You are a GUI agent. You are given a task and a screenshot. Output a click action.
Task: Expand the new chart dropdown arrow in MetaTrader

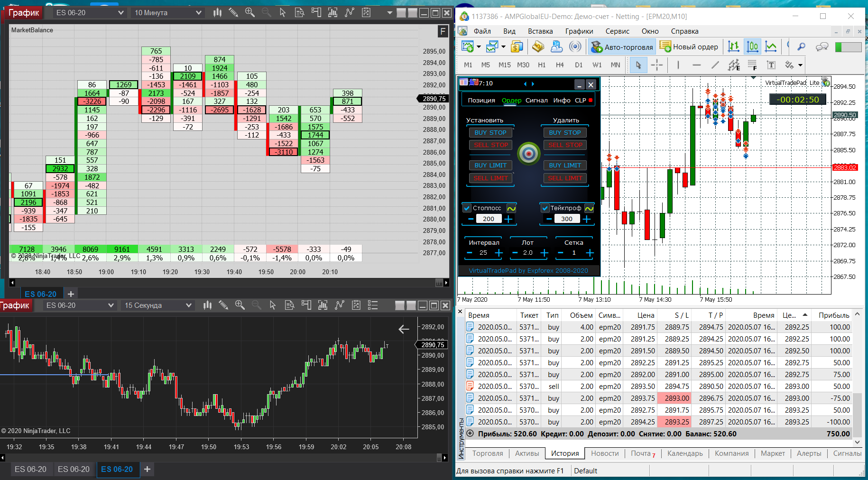pos(479,47)
